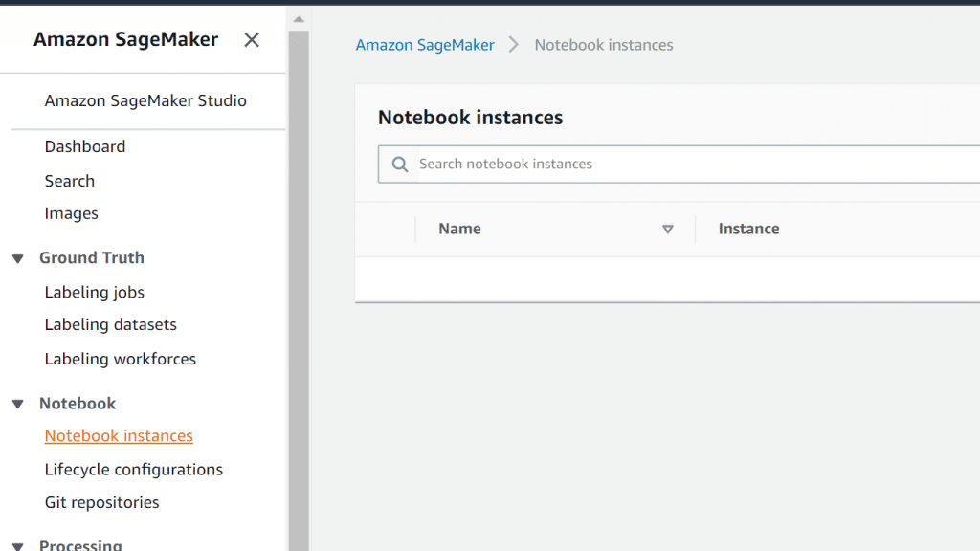The image size is (980, 551).
Task: Click the Notebook instances breadcrumb text
Action: (x=604, y=45)
